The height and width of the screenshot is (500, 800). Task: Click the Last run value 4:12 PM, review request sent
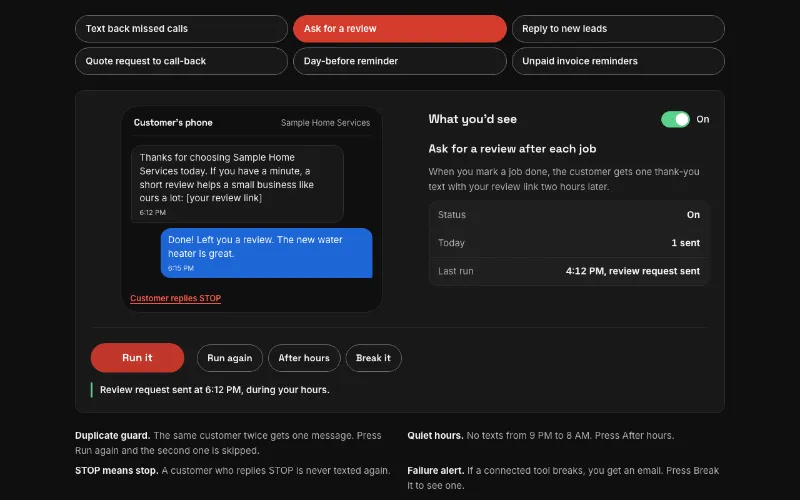coord(633,271)
